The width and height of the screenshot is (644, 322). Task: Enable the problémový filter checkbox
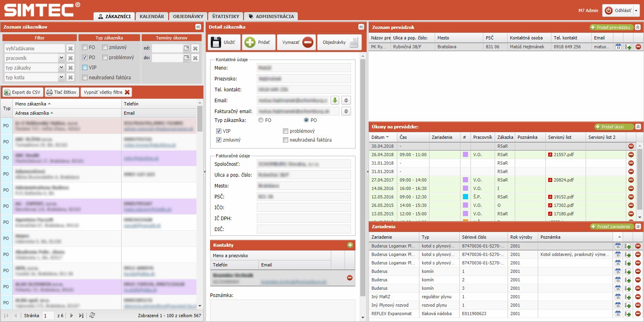point(105,58)
